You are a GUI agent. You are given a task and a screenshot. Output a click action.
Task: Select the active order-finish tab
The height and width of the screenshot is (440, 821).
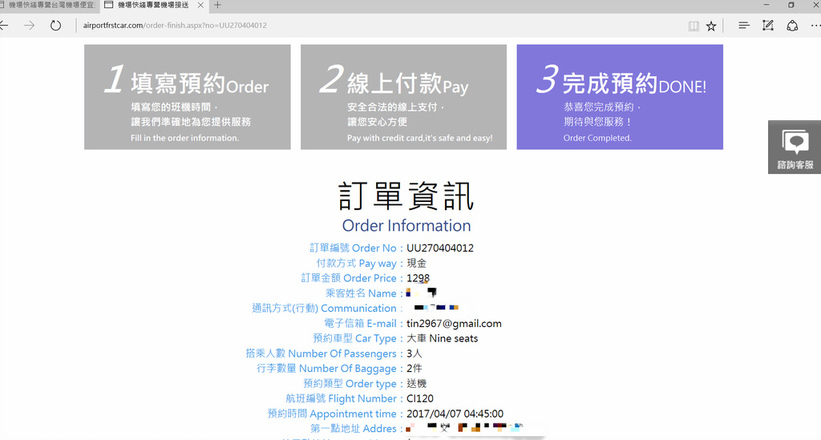pyautogui.click(x=150, y=6)
